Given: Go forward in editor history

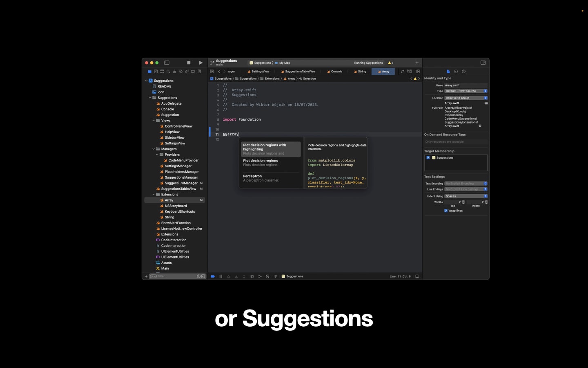Looking at the screenshot, I should (224, 72).
